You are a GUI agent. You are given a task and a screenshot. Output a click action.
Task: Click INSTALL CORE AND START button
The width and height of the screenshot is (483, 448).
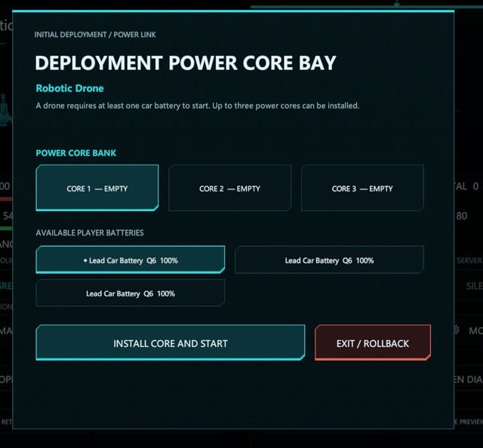tap(171, 342)
